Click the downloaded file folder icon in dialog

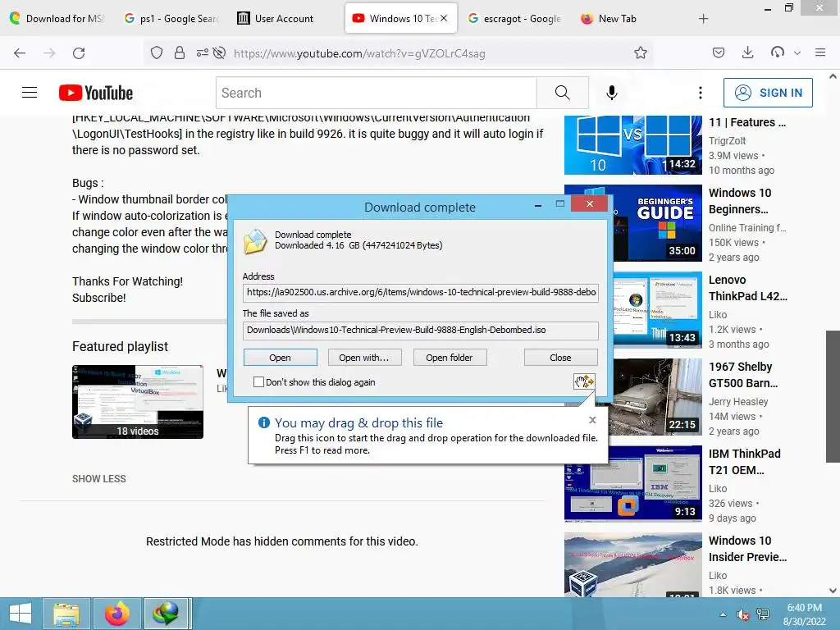pyautogui.click(x=256, y=241)
